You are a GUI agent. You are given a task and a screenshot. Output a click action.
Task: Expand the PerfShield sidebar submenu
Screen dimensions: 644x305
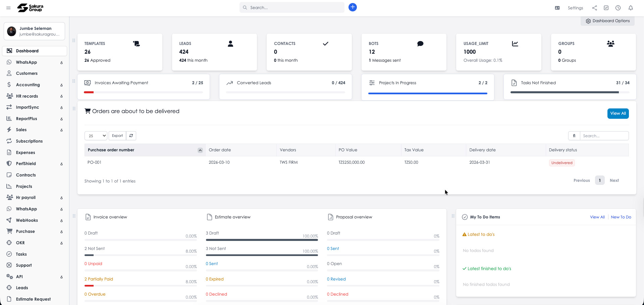[61, 164]
